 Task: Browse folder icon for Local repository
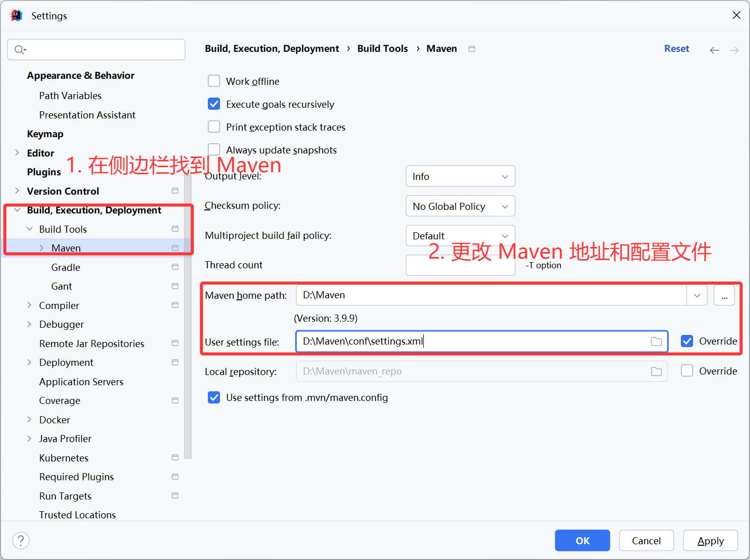click(657, 371)
